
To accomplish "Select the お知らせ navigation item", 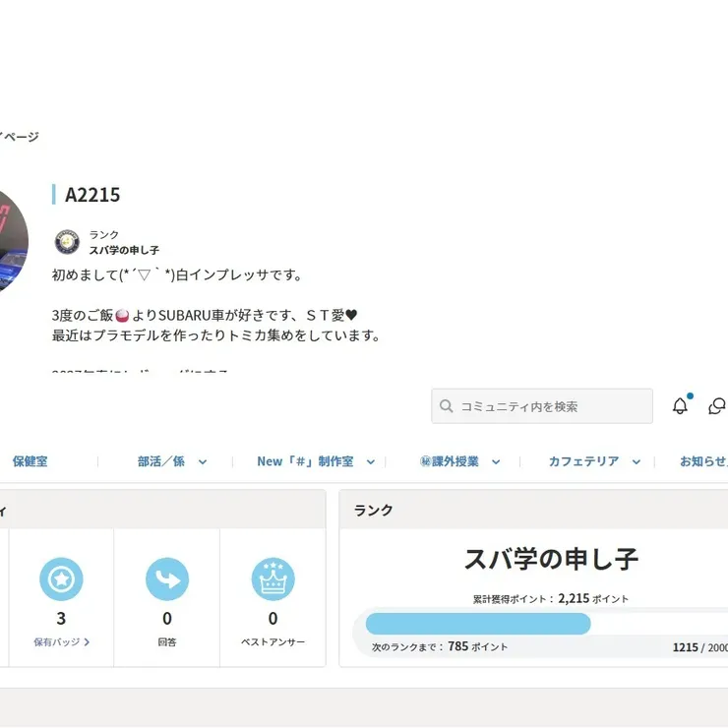I will click(702, 461).
